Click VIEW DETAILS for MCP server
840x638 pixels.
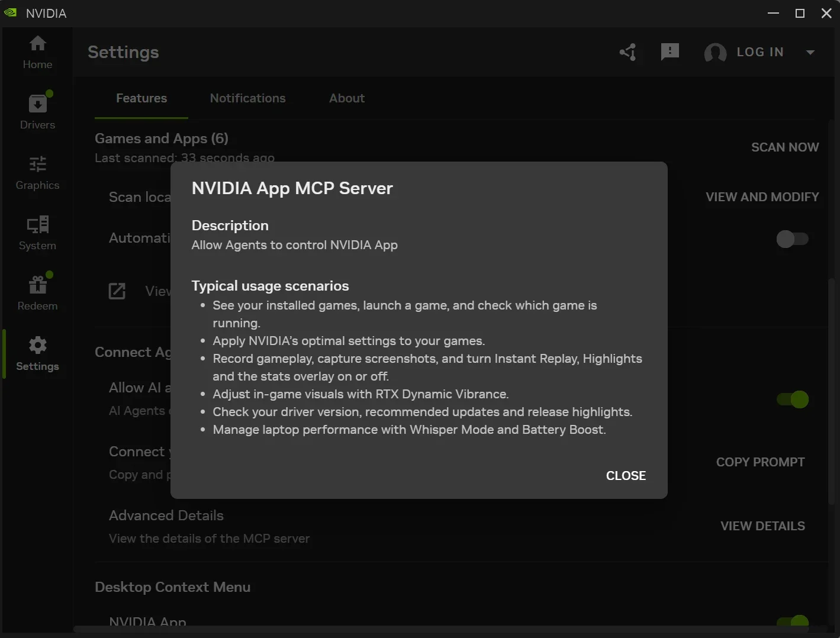tap(762, 526)
